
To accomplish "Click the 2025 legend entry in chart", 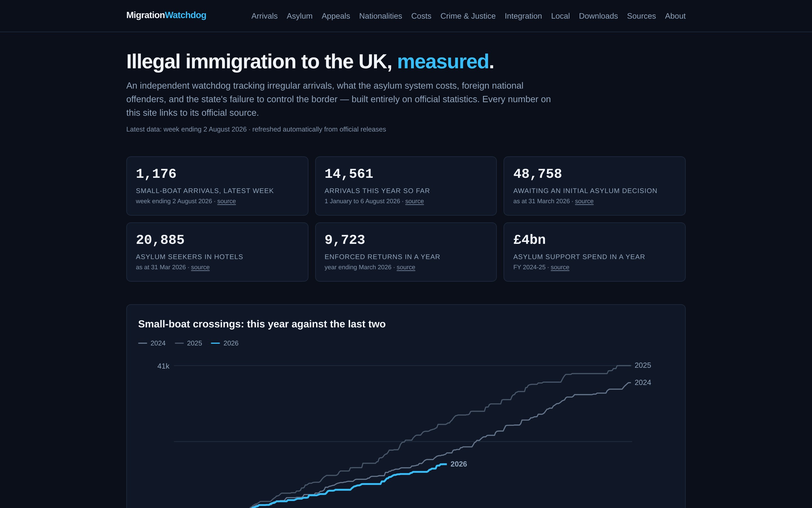I will click(x=189, y=343).
